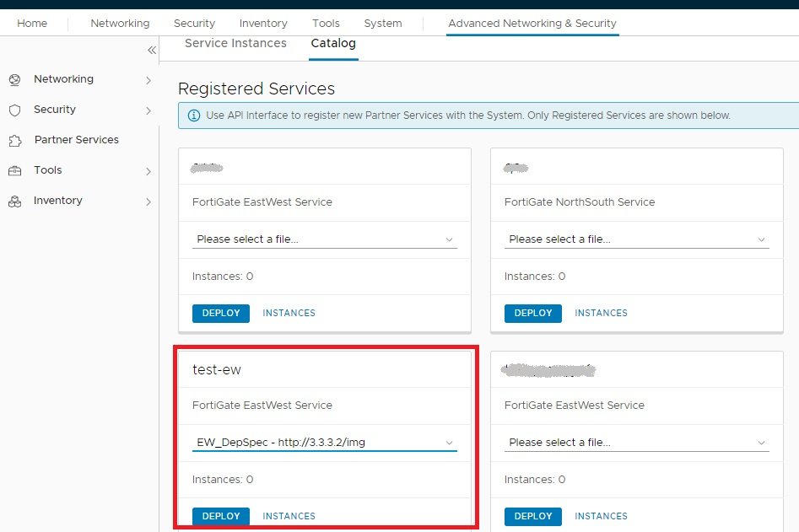Collapse the sidebar with the double-chevron icon
This screenshot has height=532, width=799.
pos(152,50)
